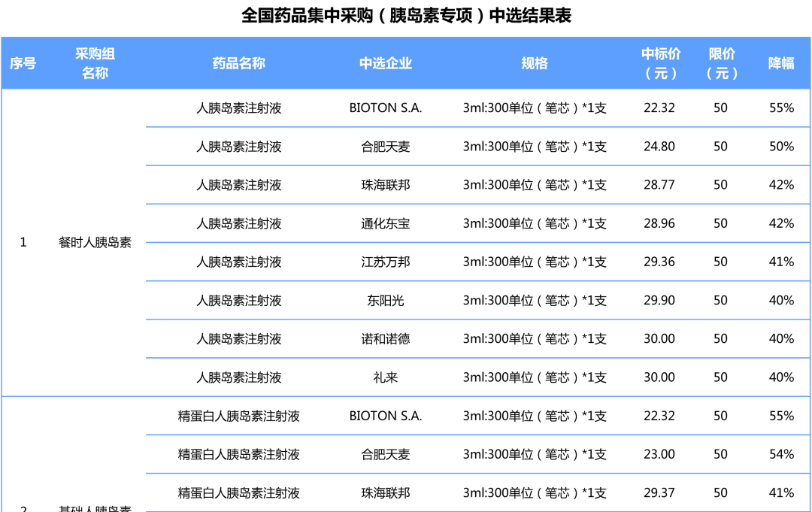Image resolution: width=812 pixels, height=512 pixels.
Task: Select the 23.00 bid price
Action: [659, 454]
